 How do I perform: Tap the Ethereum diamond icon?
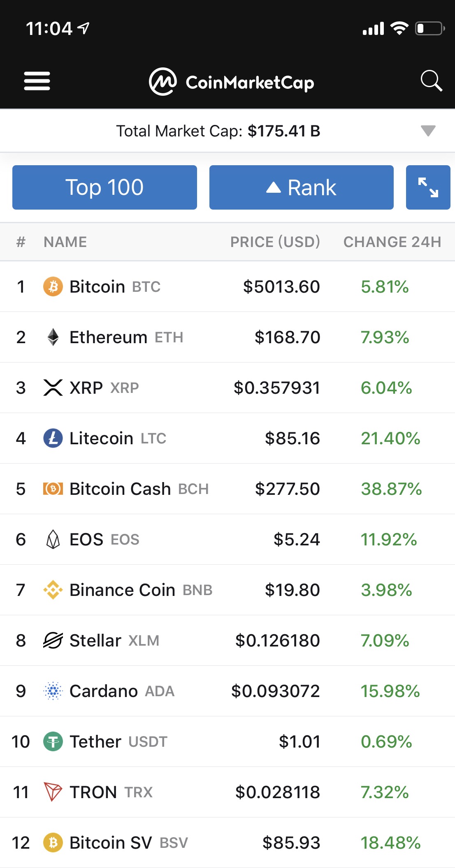point(53,337)
